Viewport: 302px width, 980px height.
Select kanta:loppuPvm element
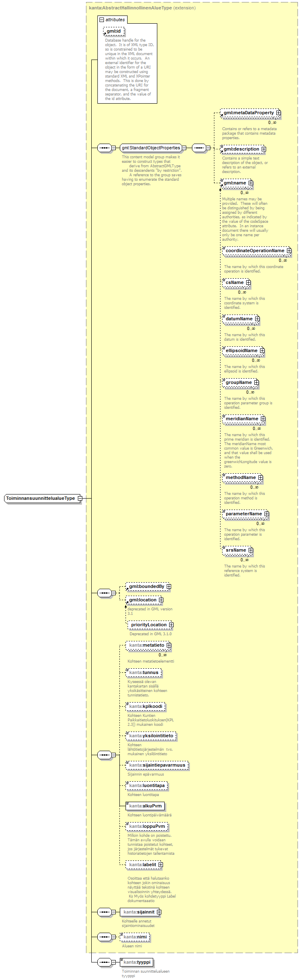point(147,826)
